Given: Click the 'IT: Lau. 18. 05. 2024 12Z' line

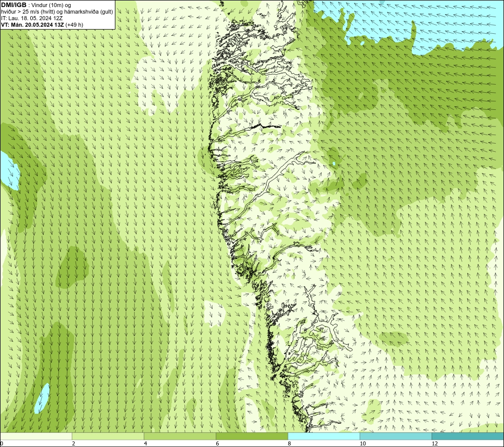Looking at the screenshot, I should point(31,18).
